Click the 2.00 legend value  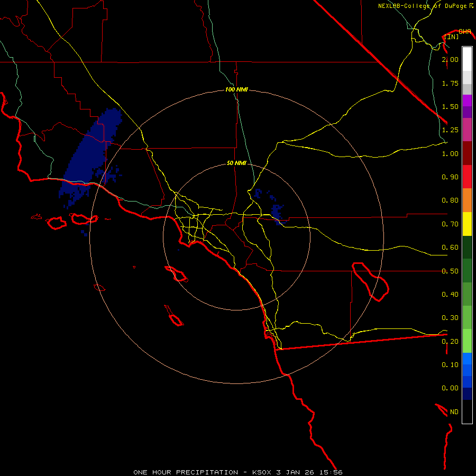pyautogui.click(x=450, y=59)
